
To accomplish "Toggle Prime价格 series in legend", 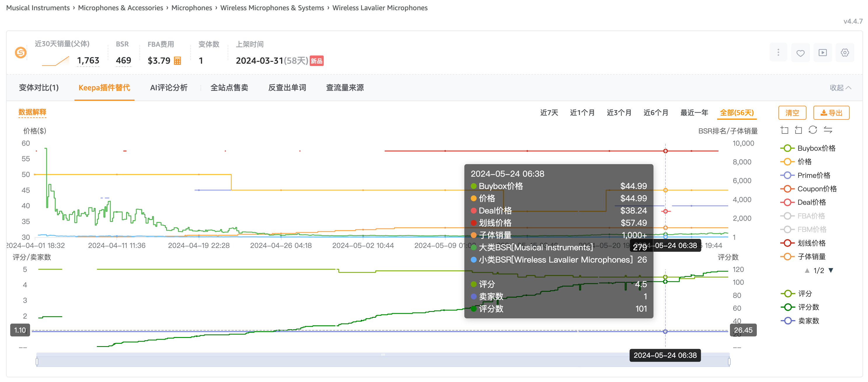I will 805,175.
